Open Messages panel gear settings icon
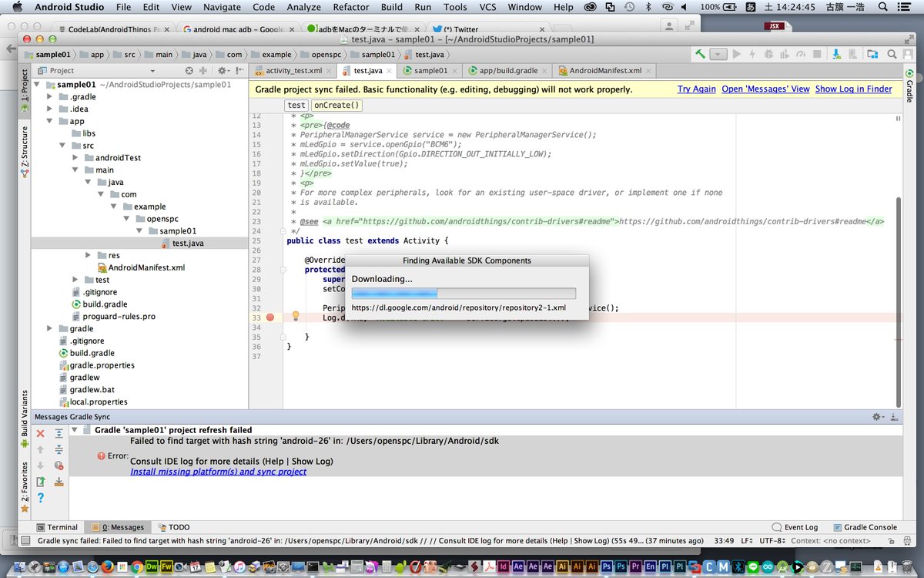The height and width of the screenshot is (578, 924). click(x=877, y=417)
